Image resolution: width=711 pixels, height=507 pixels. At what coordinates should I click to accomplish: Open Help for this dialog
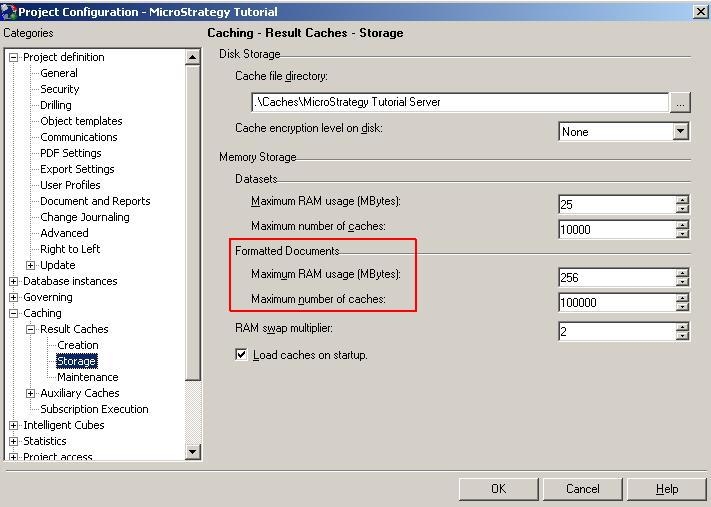click(x=666, y=489)
